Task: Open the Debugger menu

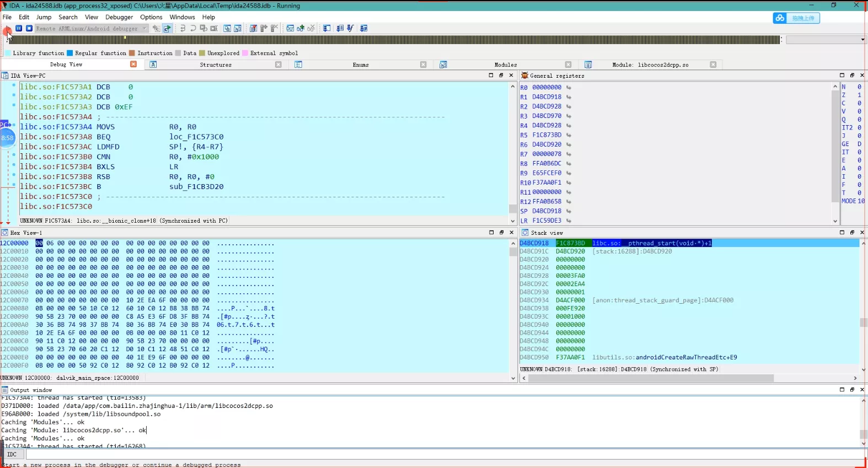Action: pyautogui.click(x=119, y=17)
